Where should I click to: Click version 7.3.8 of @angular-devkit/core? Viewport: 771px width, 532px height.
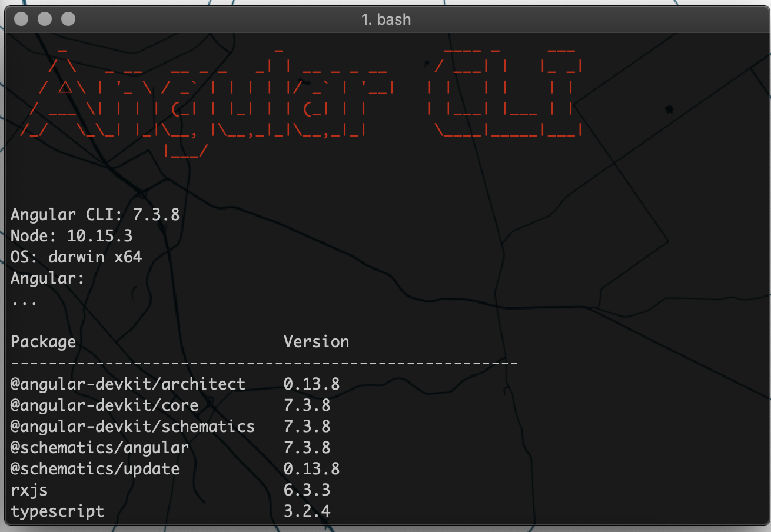pos(307,405)
